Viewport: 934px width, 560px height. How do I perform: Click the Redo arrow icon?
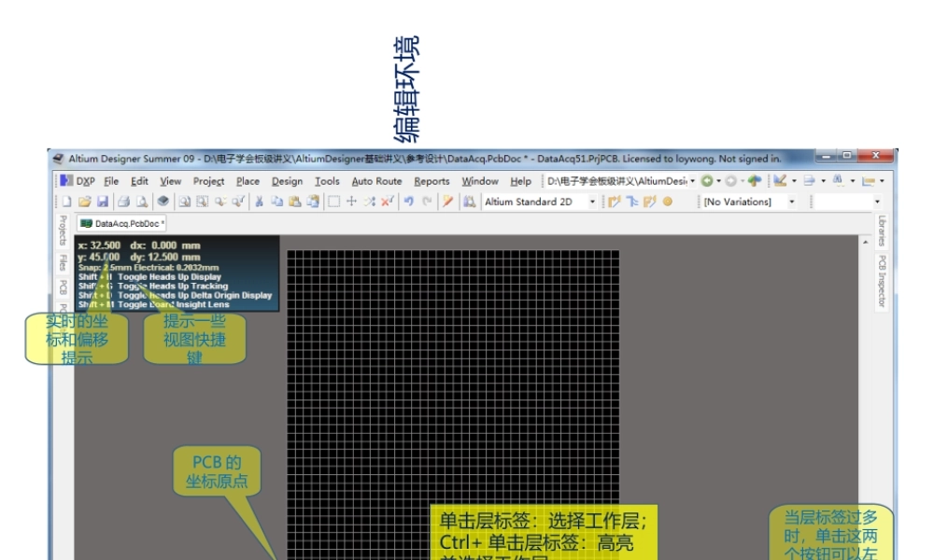[427, 202]
